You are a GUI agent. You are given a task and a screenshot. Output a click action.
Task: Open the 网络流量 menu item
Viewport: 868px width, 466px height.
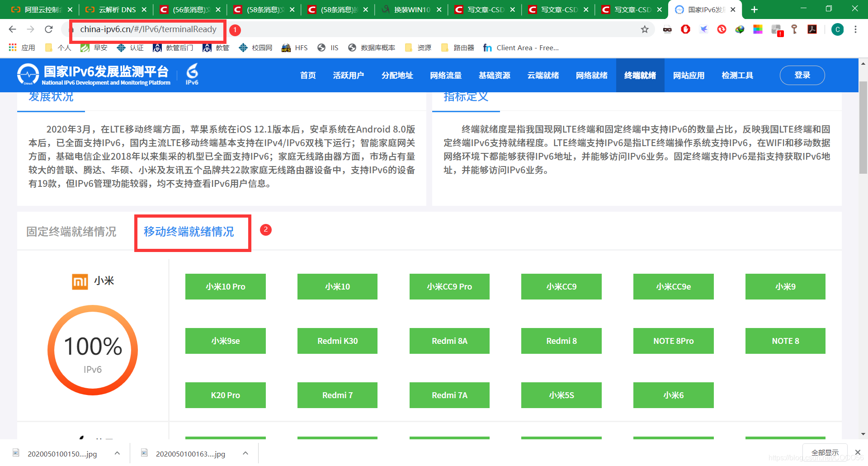(x=446, y=75)
